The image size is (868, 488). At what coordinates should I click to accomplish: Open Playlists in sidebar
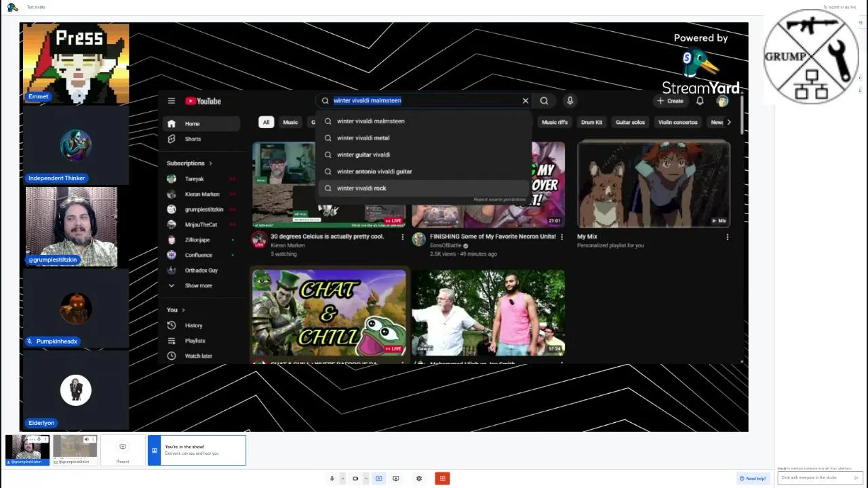tap(201, 341)
